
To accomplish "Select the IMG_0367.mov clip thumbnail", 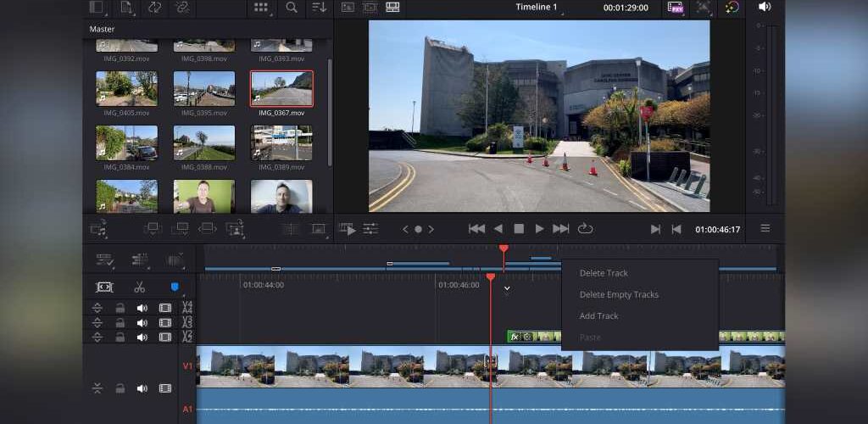I will pos(281,88).
